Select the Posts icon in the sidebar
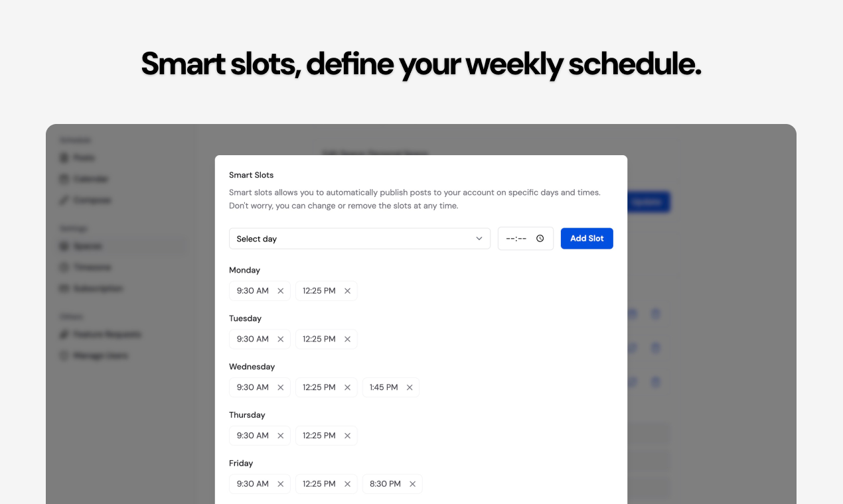 coord(64,157)
